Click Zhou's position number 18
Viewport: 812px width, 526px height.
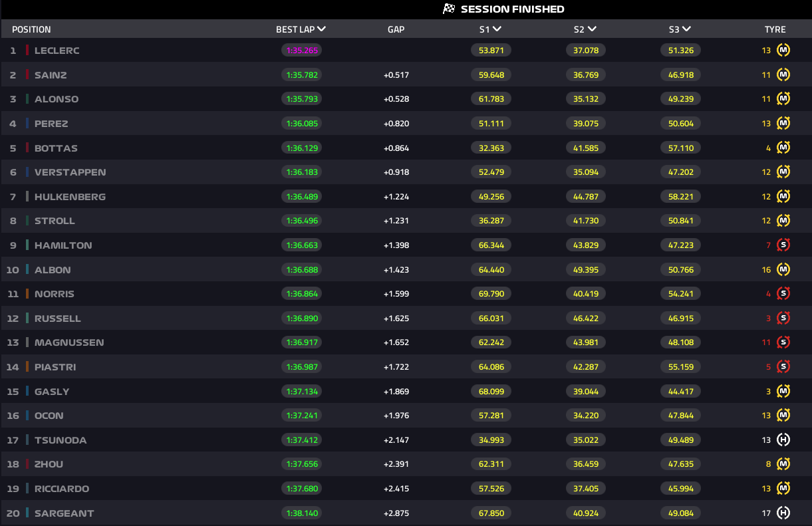click(13, 464)
